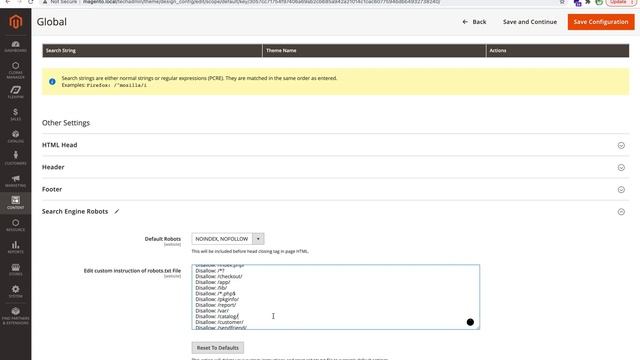This screenshot has height=360, width=640.
Task: Go back using the Back button
Action: (474, 22)
